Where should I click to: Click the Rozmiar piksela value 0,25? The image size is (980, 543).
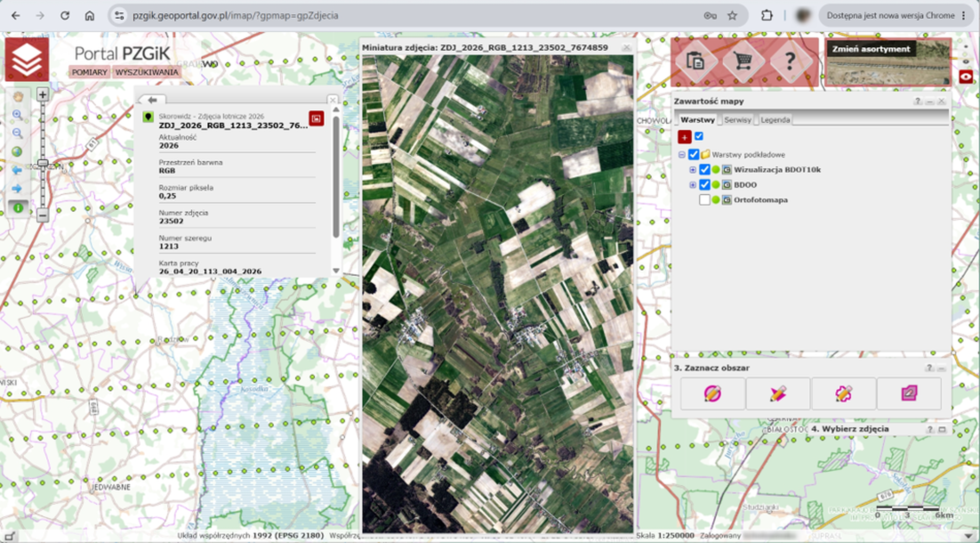point(168,196)
